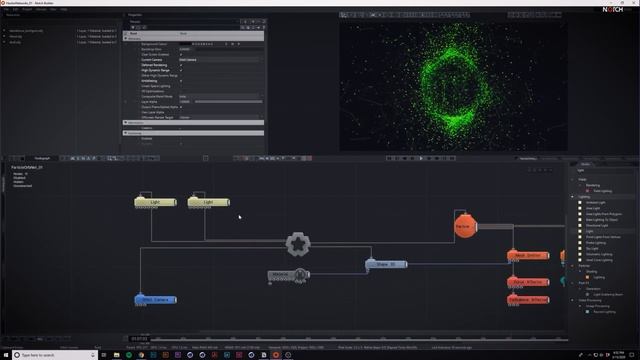Select the Resources panel tab
Screen dimensions: 640x360
(x=13, y=15)
